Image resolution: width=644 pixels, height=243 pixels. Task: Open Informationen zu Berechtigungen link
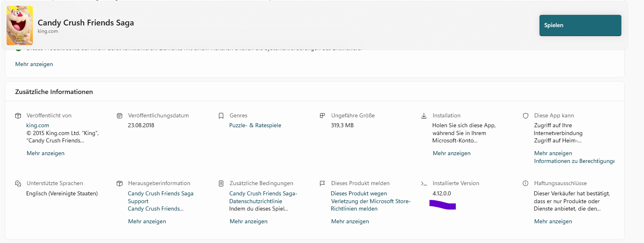574,161
